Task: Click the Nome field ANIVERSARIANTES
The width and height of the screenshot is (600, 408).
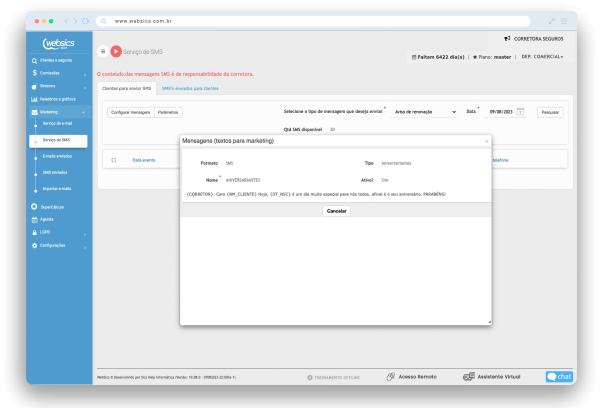Action: tap(243, 180)
